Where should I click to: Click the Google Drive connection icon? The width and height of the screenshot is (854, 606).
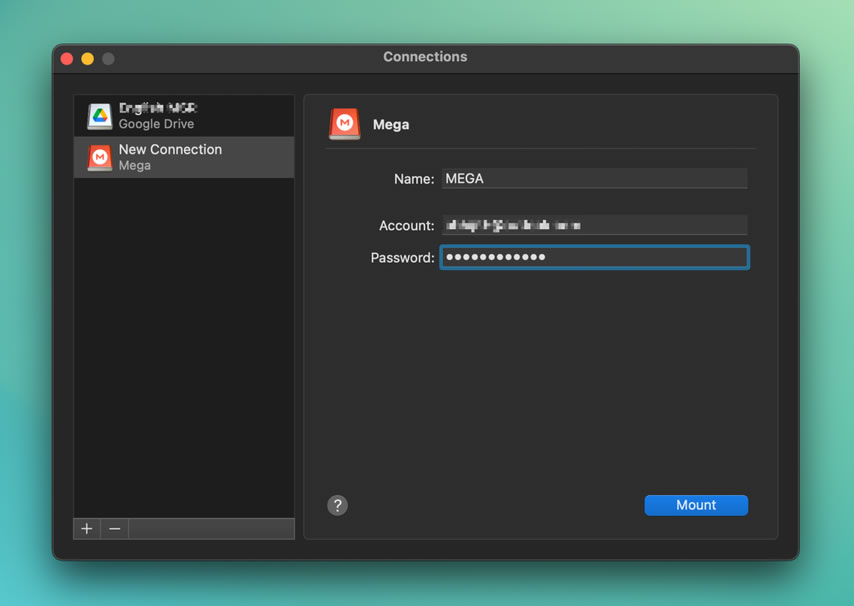tap(100, 116)
